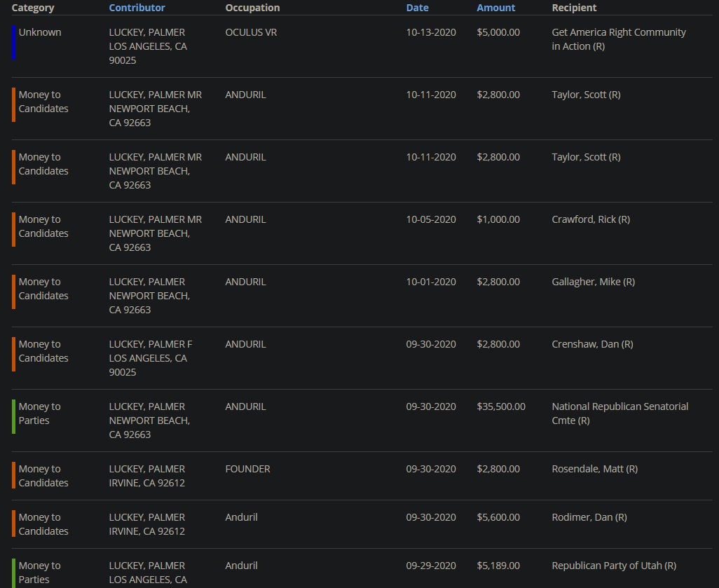Click recipient Gallagher, Mike (R)

pyautogui.click(x=593, y=282)
